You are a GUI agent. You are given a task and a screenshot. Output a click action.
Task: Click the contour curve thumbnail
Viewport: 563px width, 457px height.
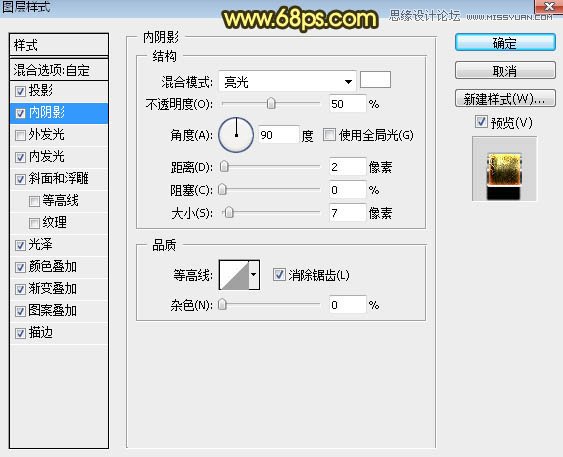(234, 275)
